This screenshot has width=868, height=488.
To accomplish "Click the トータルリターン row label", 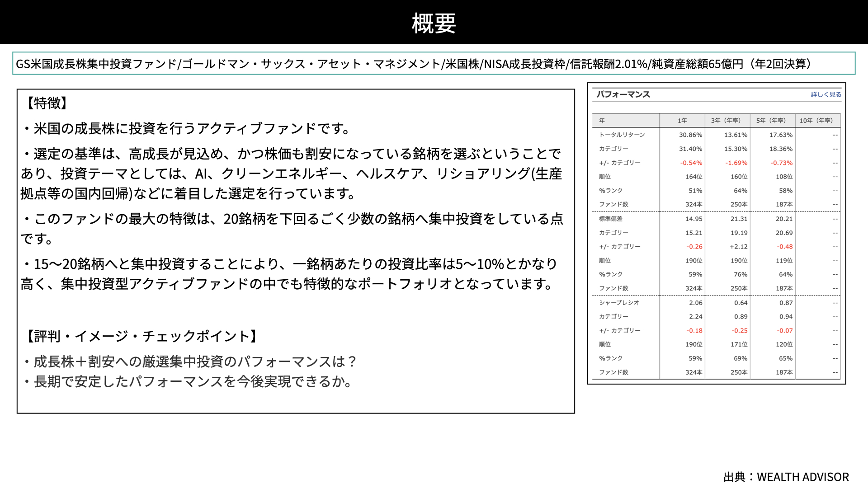I will [x=622, y=135].
